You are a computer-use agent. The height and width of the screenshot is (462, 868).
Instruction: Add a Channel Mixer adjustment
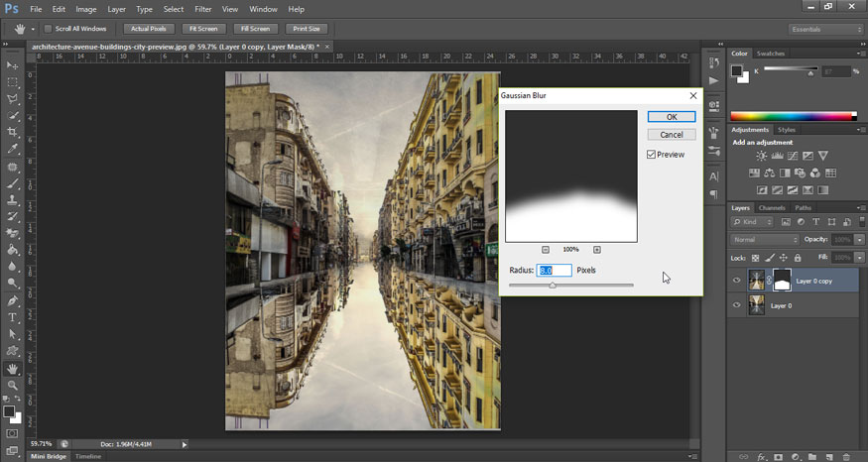coord(814,173)
